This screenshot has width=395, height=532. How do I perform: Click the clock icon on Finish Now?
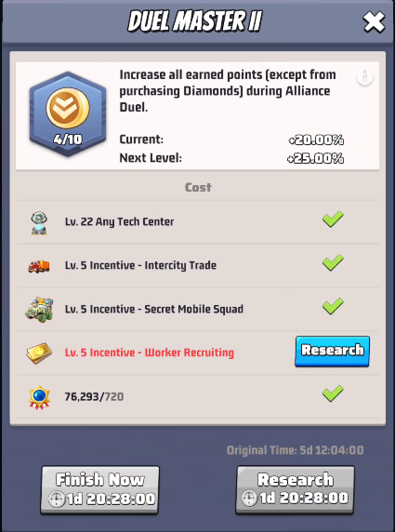(x=57, y=499)
